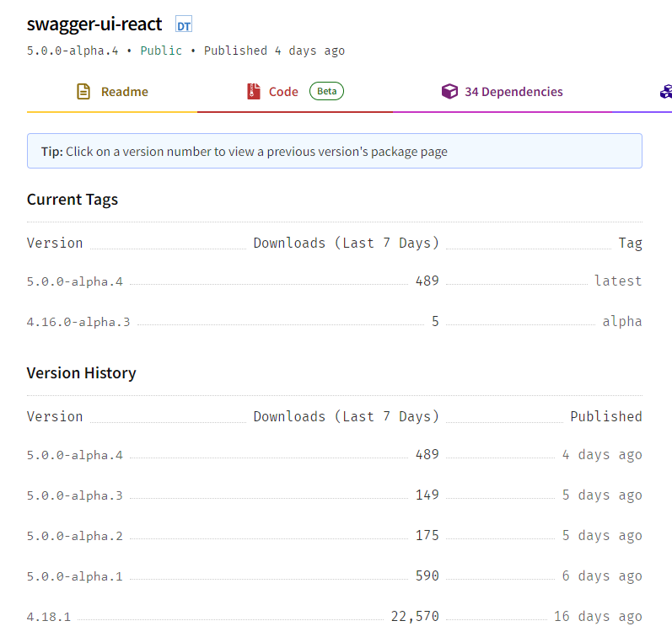Open the 34 Dependencies tab
Screen dimensions: 672x637
click(x=503, y=92)
